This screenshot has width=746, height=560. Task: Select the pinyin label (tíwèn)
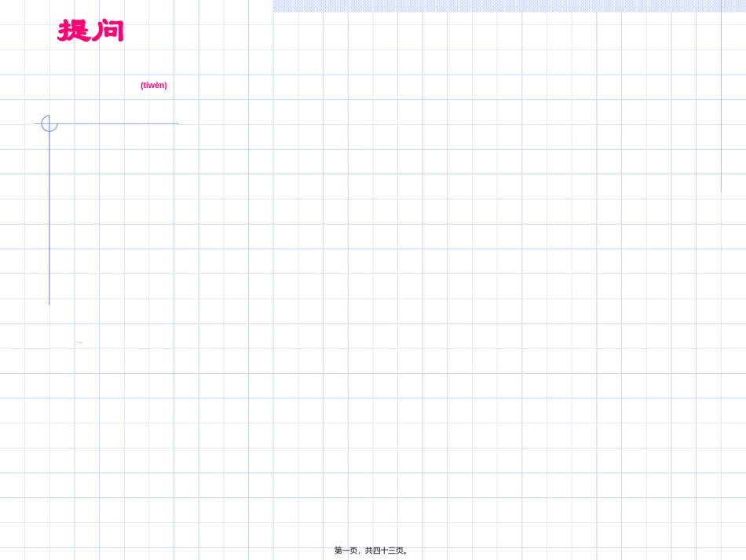click(x=154, y=85)
